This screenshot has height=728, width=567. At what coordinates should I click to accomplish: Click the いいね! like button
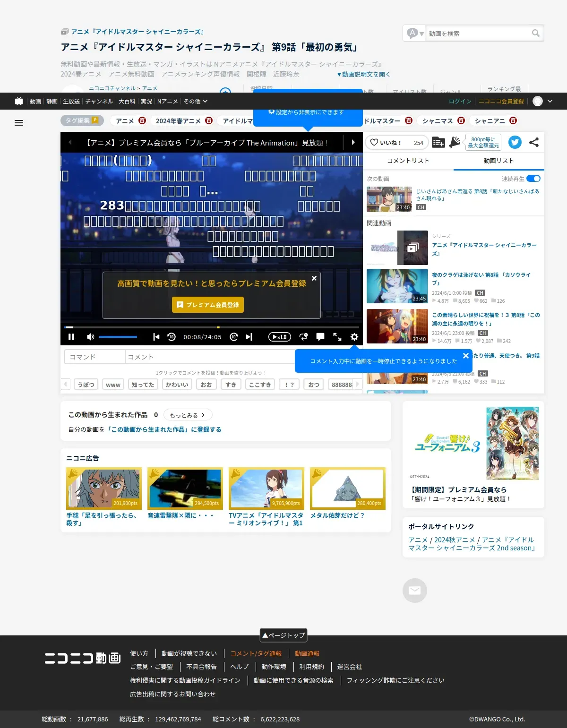pyautogui.click(x=396, y=142)
